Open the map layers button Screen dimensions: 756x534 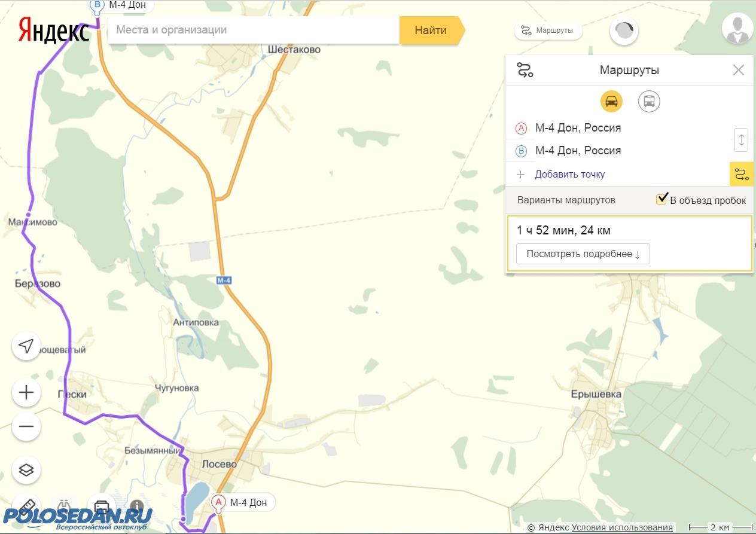tap(26, 469)
